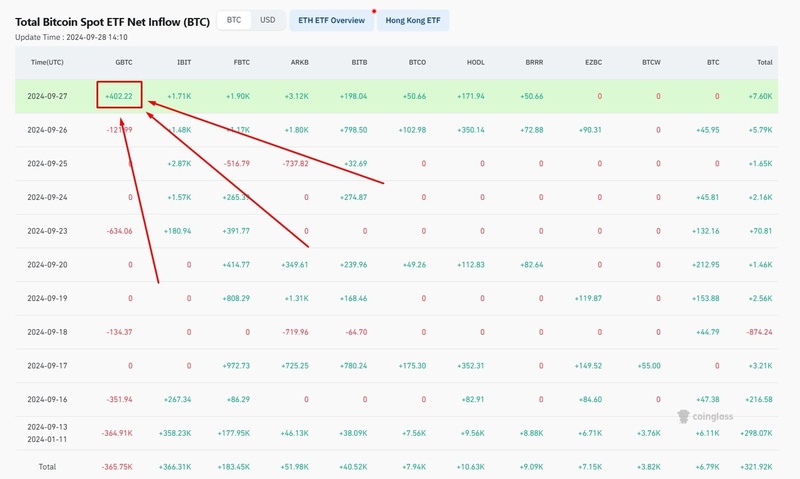Open the Hong Kong ETF tab
800x479 pixels.
click(x=413, y=20)
